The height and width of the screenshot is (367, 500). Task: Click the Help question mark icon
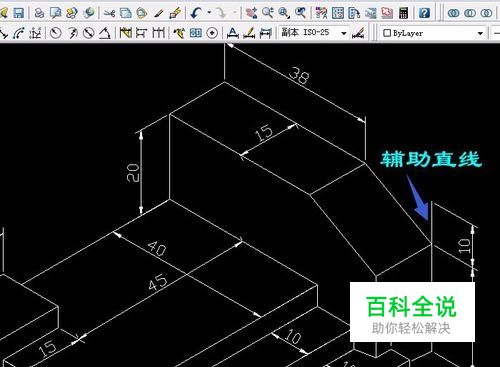424,13
